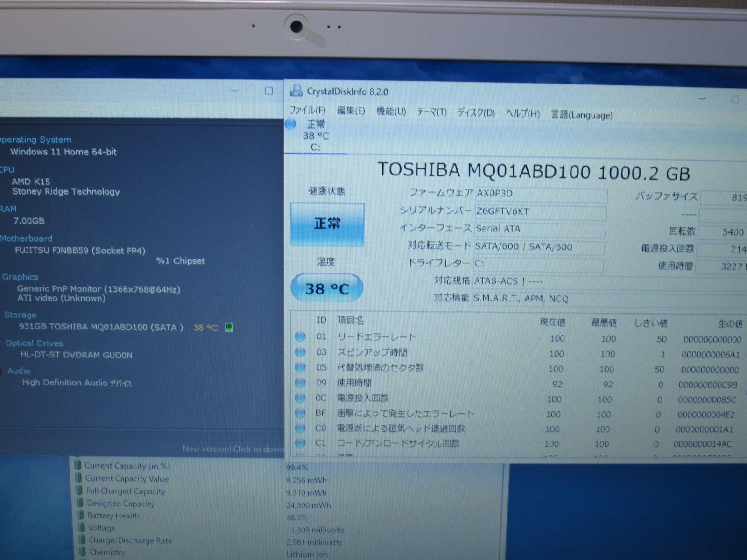Select the リードエラーレート row

tap(518, 338)
